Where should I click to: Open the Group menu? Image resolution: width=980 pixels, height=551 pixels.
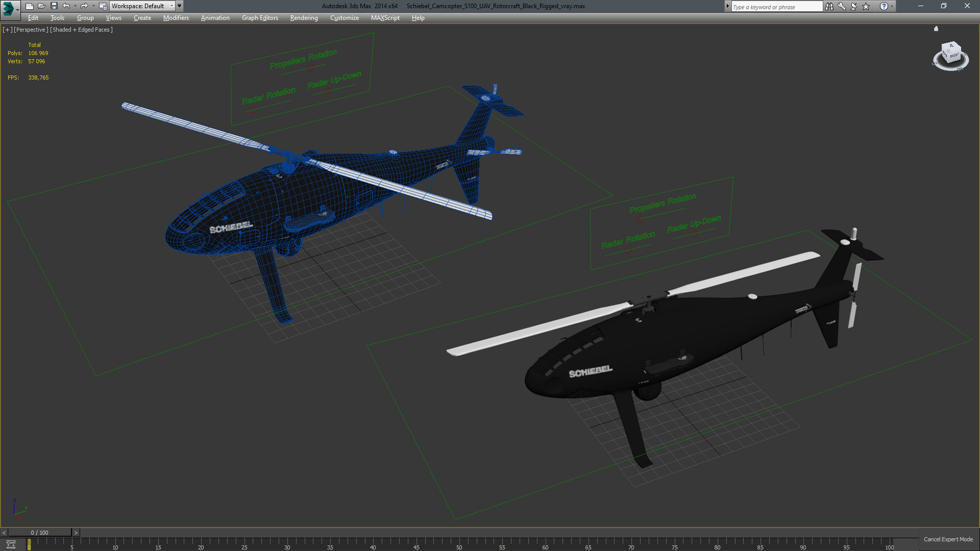(x=85, y=18)
